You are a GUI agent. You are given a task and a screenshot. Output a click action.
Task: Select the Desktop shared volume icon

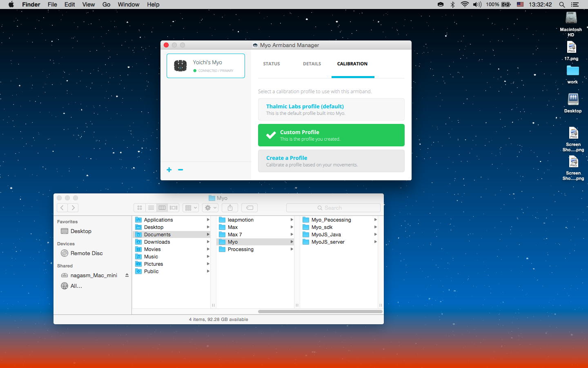pos(573,103)
